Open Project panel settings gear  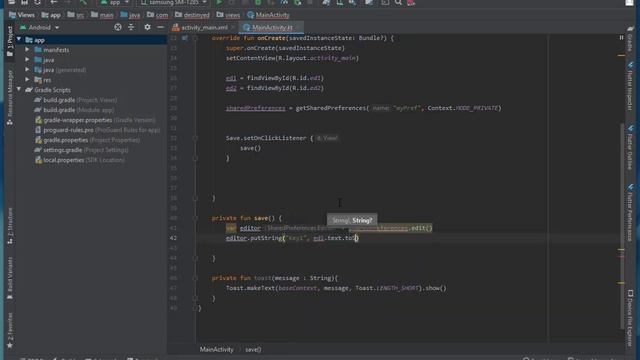(147, 27)
